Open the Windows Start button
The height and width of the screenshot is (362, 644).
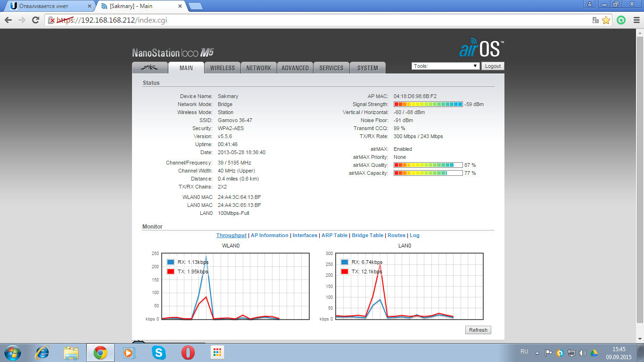pos(12,353)
